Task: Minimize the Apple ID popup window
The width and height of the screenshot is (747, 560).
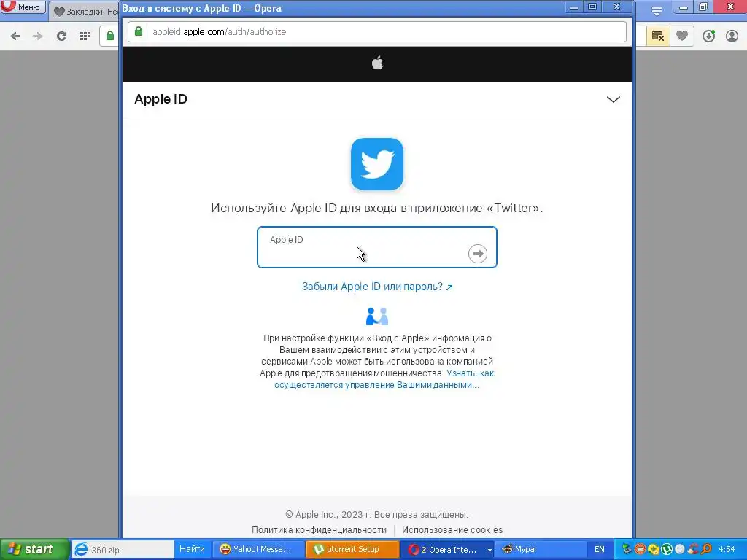Action: coord(573,7)
